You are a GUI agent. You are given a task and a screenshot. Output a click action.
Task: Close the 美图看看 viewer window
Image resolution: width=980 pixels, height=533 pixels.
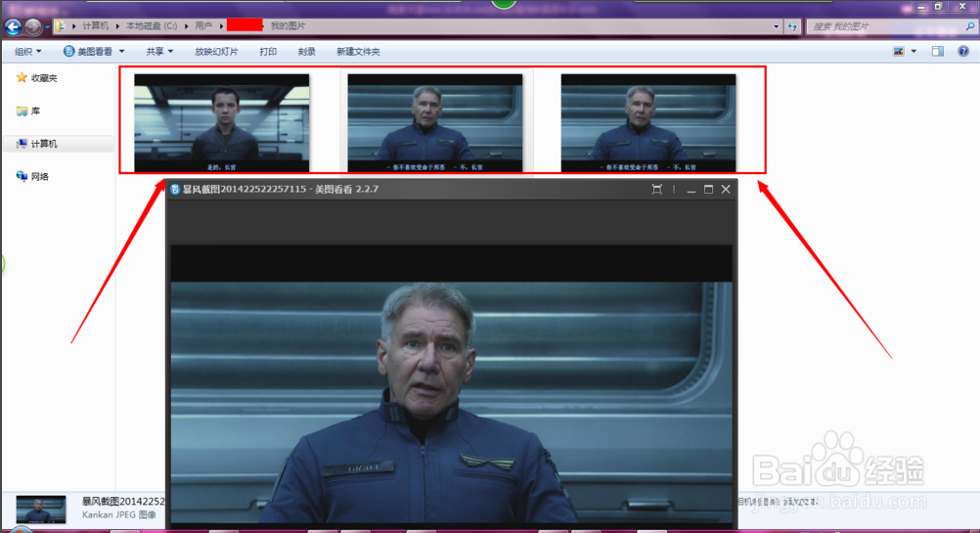point(726,190)
